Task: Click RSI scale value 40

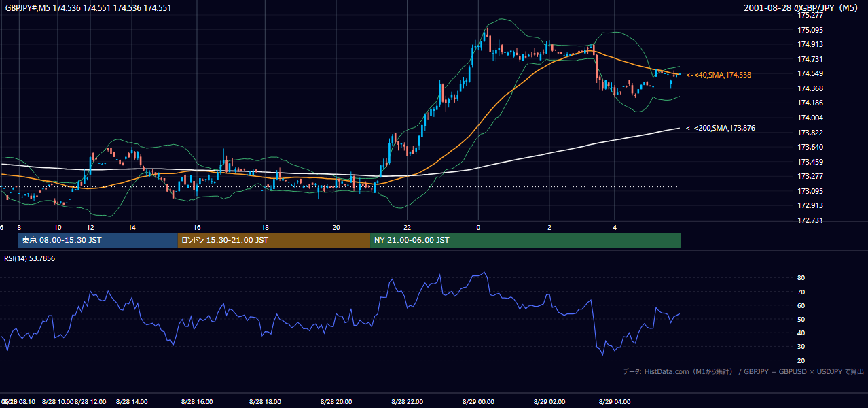Action: point(801,333)
